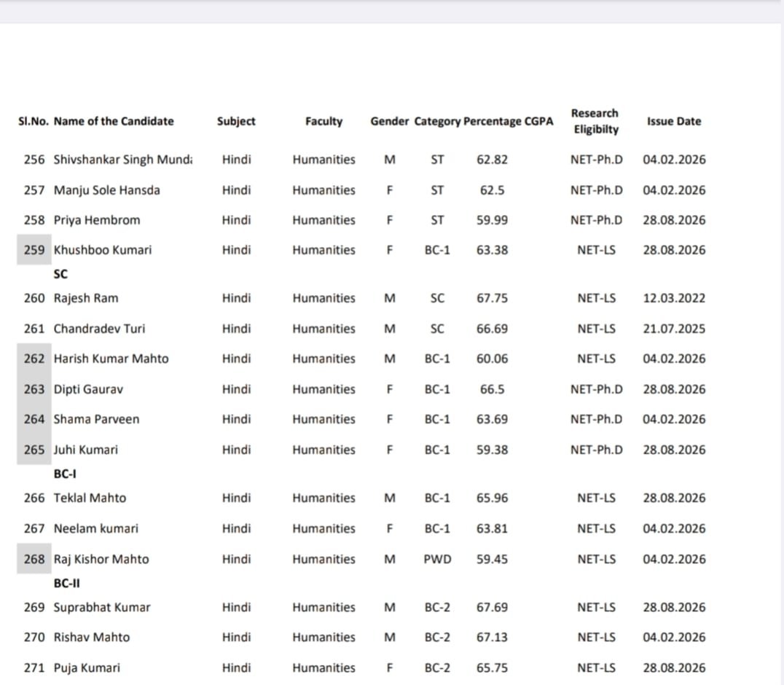
Task: Click Hindi in Neelam kumari's row
Action: point(237,528)
